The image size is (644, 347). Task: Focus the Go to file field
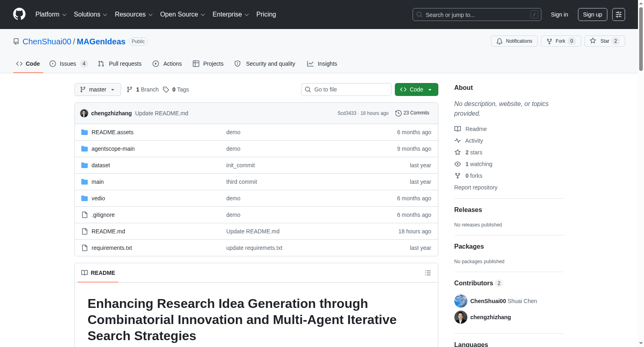(x=346, y=89)
